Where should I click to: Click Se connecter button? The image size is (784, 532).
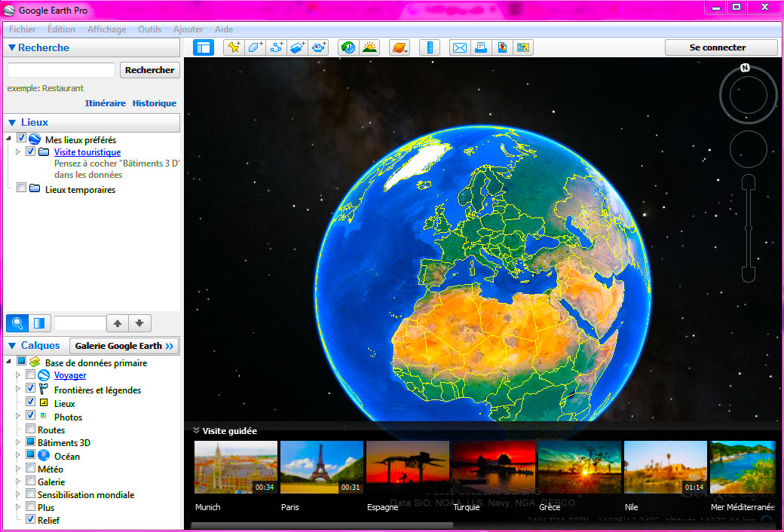[721, 47]
